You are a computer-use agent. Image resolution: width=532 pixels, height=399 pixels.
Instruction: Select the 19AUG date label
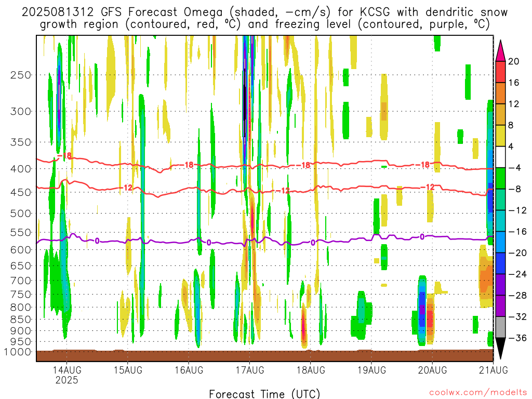pyautogui.click(x=372, y=370)
